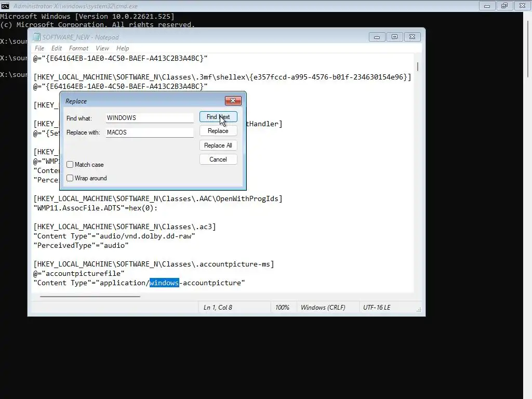This screenshot has height=399, width=532.
Task: Enable the Wrap around checkbox
Action: pos(70,178)
